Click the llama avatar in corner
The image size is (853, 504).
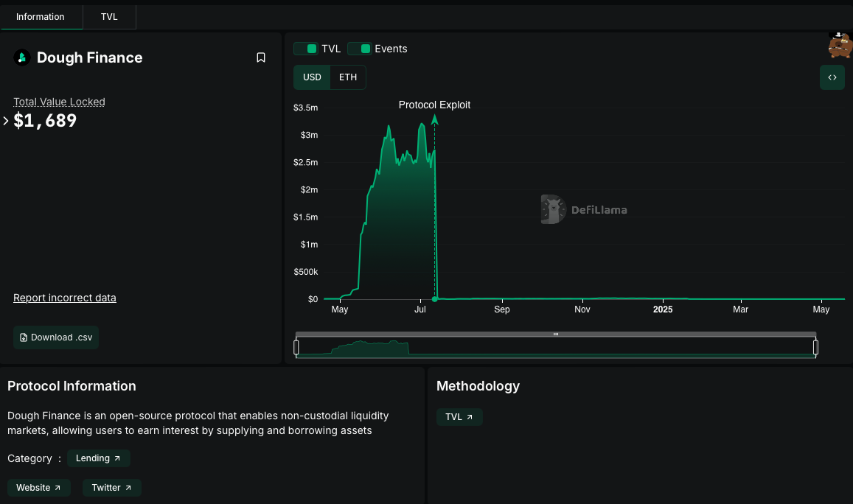tap(839, 46)
